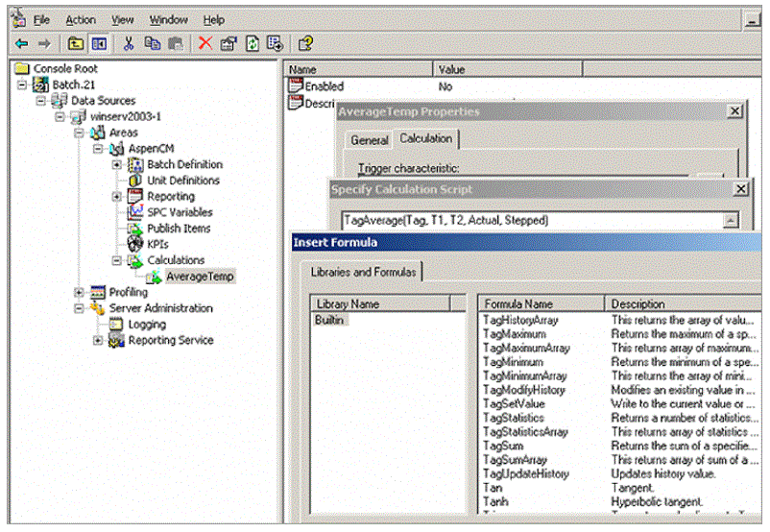Sort by the Value column header
Image resolution: width=770 pixels, height=532 pixels.
coord(508,69)
